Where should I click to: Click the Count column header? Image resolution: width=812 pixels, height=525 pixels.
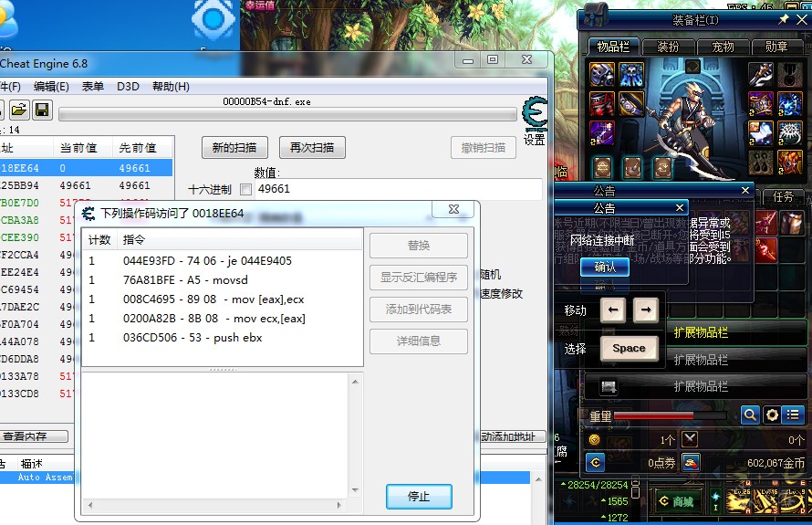pyautogui.click(x=100, y=240)
